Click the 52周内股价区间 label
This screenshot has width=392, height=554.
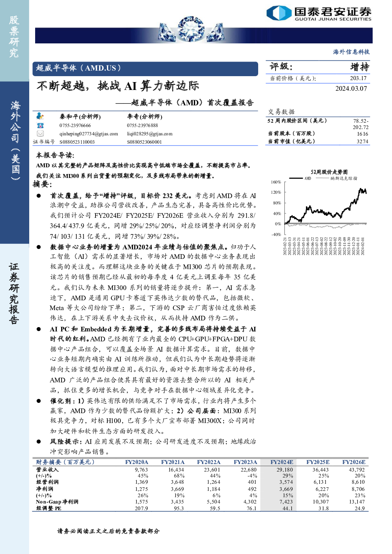[x=297, y=121]
